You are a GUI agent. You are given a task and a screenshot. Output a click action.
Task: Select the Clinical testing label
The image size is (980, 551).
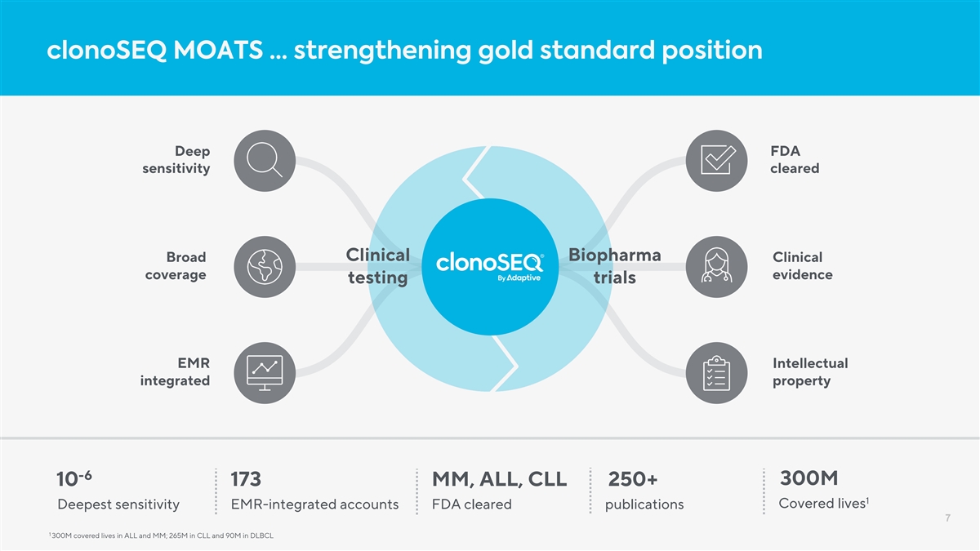coord(377,266)
